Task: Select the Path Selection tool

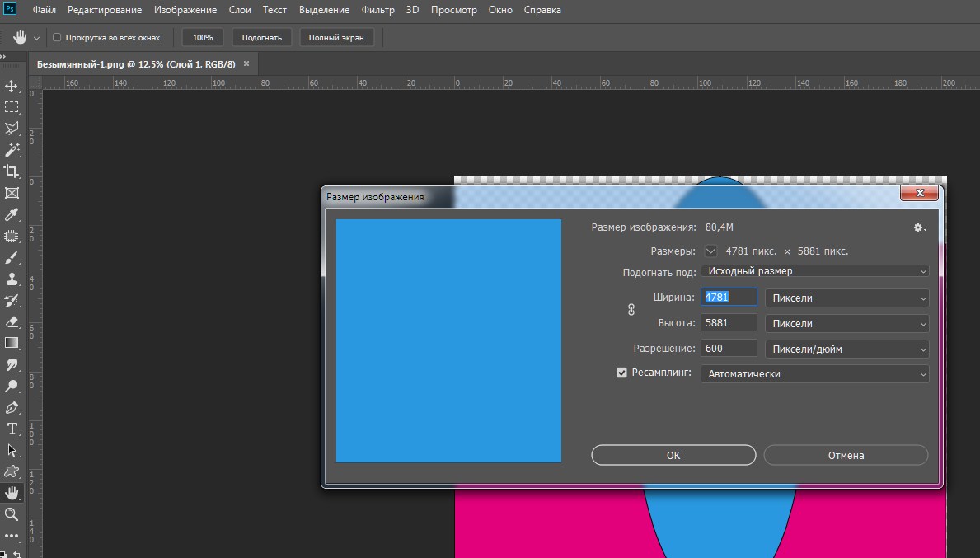Action: click(12, 450)
